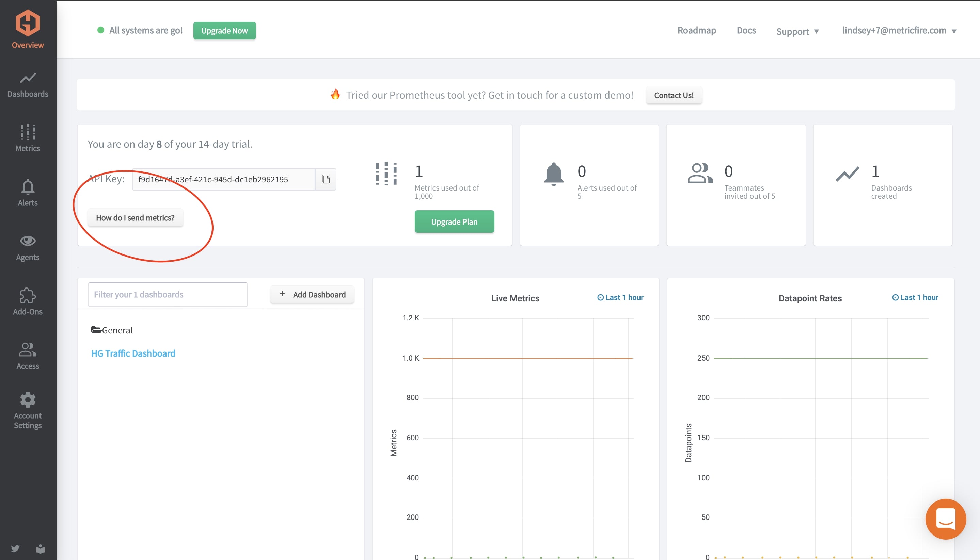Copy the API key with clipboard icon
This screenshot has width=980, height=560.
326,179
